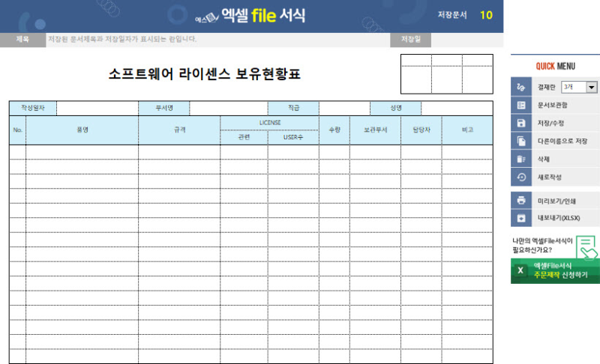Click the 미리보기/인쇄 printer icon
The image size is (600, 364).
[x=520, y=201]
